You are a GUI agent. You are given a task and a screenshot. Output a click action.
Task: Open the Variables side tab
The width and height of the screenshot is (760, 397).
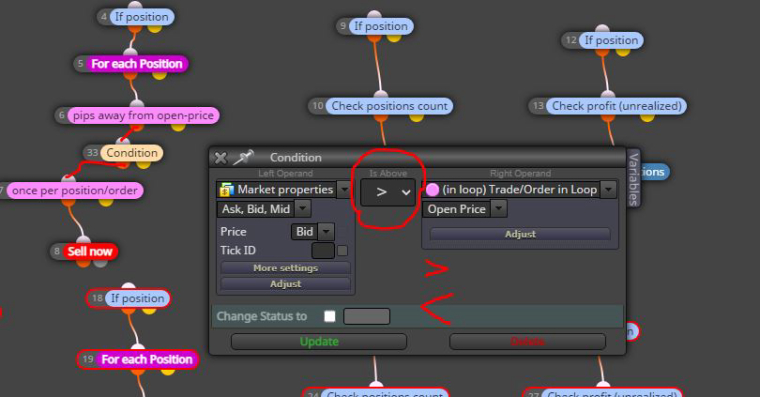633,179
